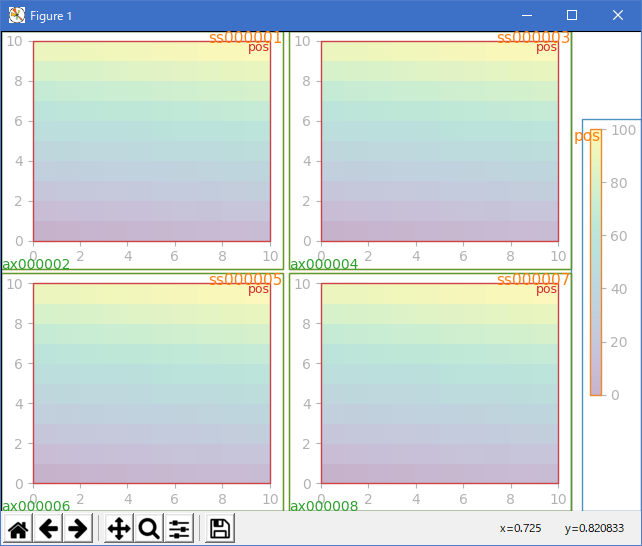Click the ss000005 label

click(245, 279)
